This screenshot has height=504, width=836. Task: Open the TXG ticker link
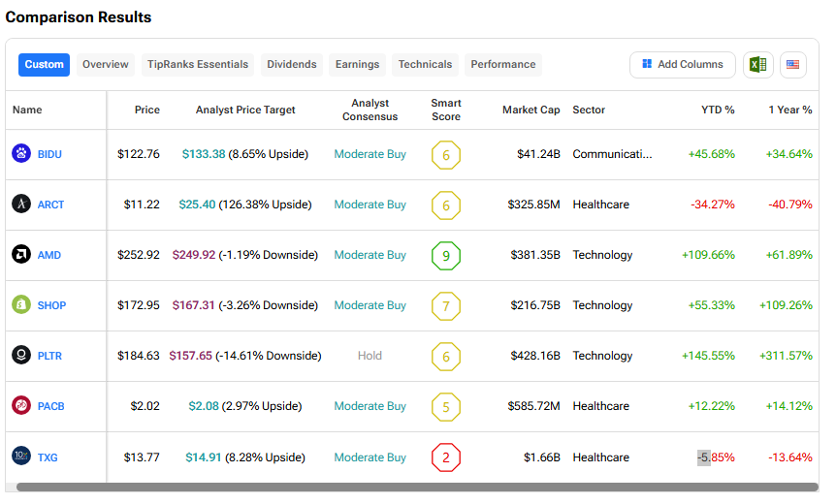(x=48, y=457)
